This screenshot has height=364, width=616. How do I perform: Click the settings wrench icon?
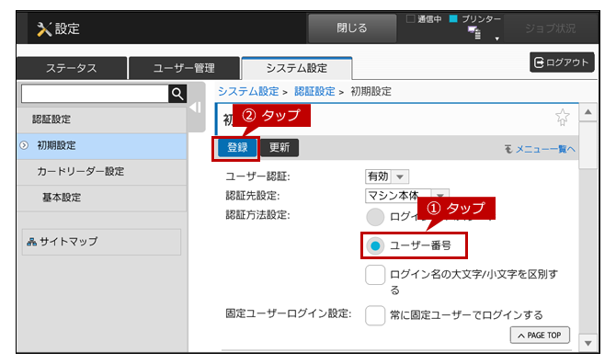pos(44,29)
